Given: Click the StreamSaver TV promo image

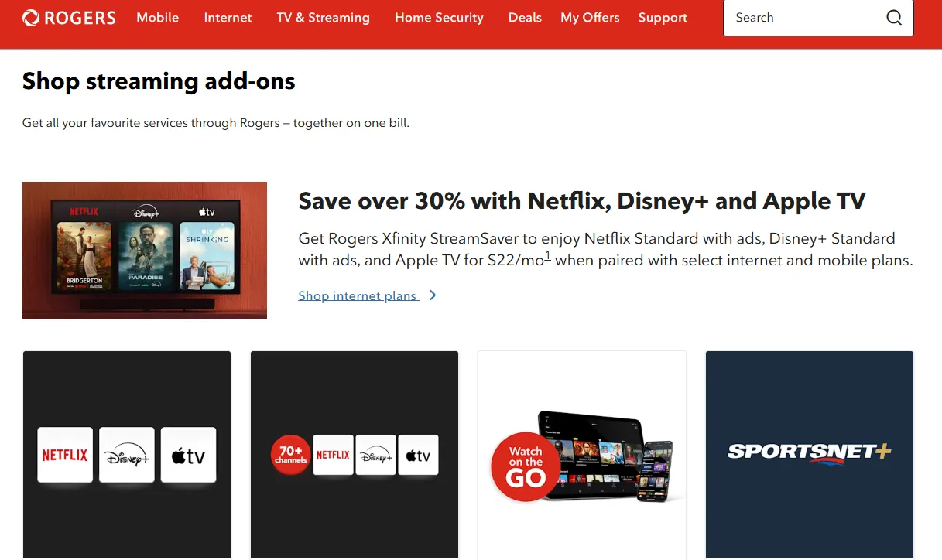Looking at the screenshot, I should 145,251.
